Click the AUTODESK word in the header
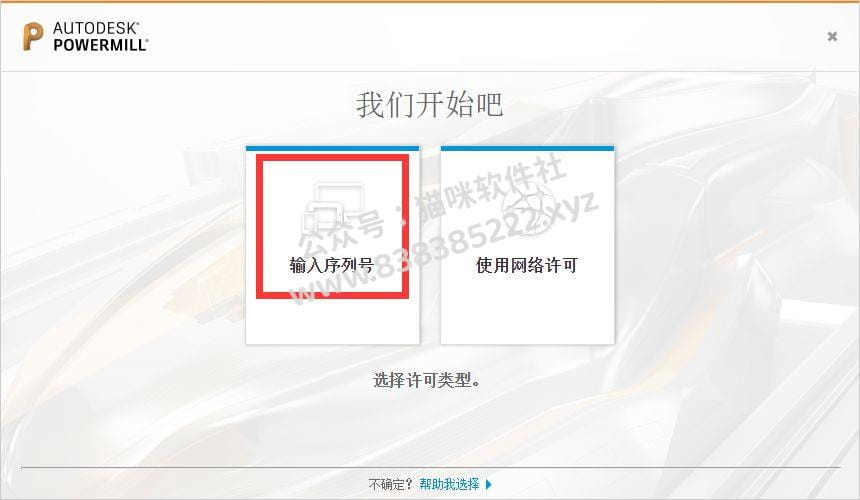 [96, 28]
